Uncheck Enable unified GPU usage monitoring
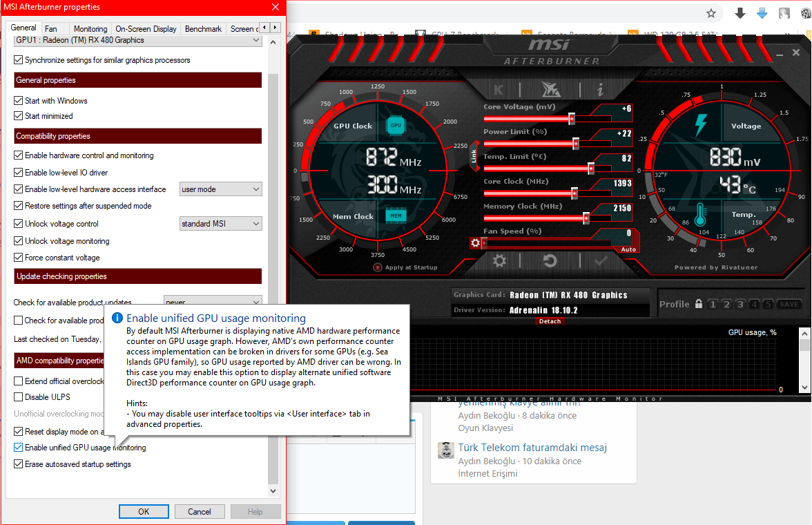 point(18,448)
